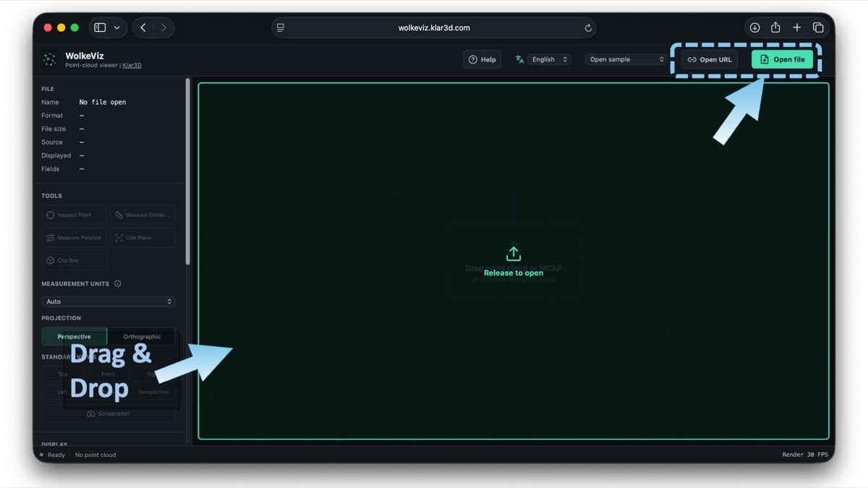The height and width of the screenshot is (488, 868).
Task: Go back with the browser back arrow
Action: 143,27
